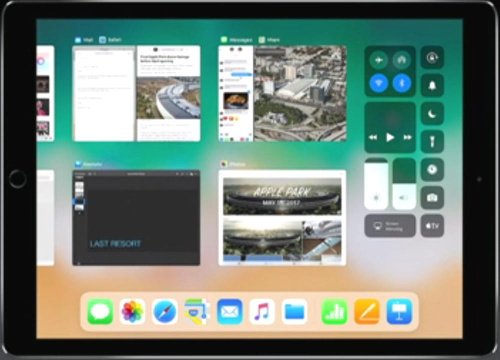Open Keynote app in the dock
This screenshot has height=360, width=500.
399,312
